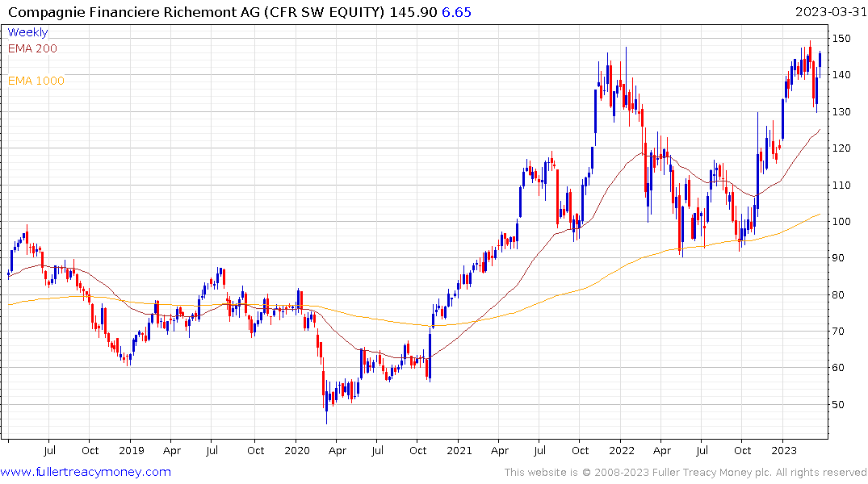Click the last price value 145.90
This screenshot has width=868, height=484.
[413, 12]
